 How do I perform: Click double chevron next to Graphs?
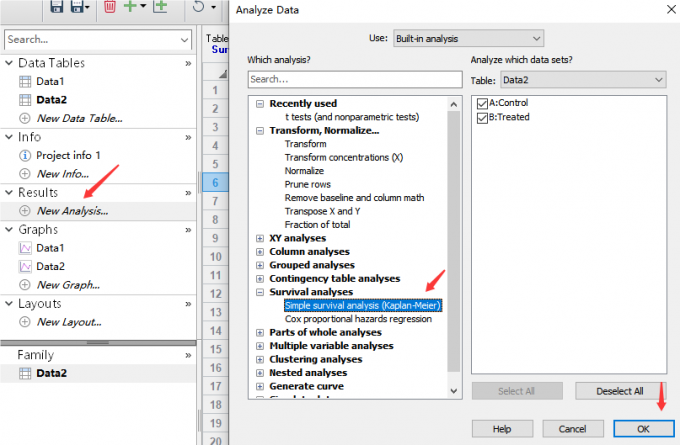[x=188, y=230]
